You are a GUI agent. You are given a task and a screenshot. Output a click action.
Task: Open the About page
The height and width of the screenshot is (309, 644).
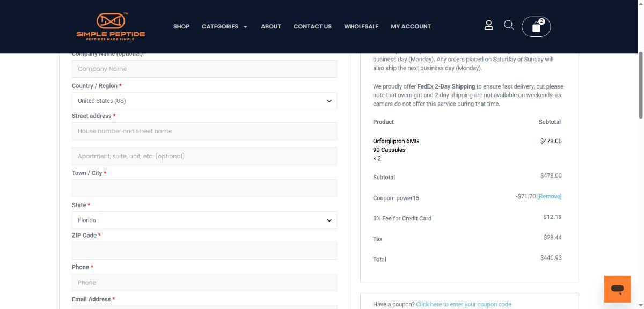click(x=270, y=26)
